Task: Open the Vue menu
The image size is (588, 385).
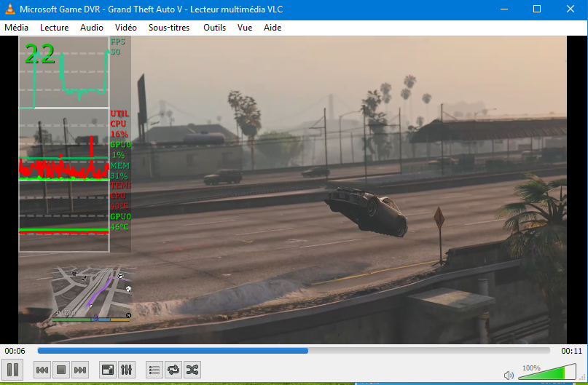Action: point(245,28)
